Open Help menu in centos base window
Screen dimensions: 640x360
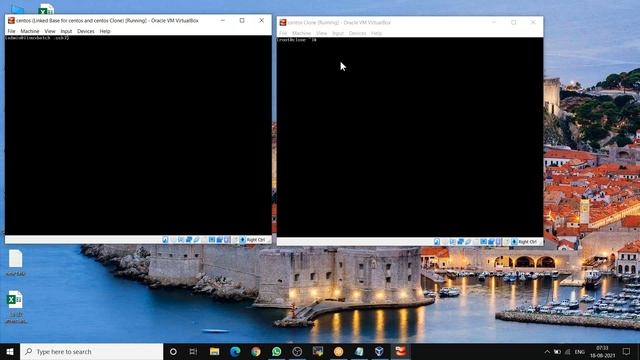(x=105, y=31)
